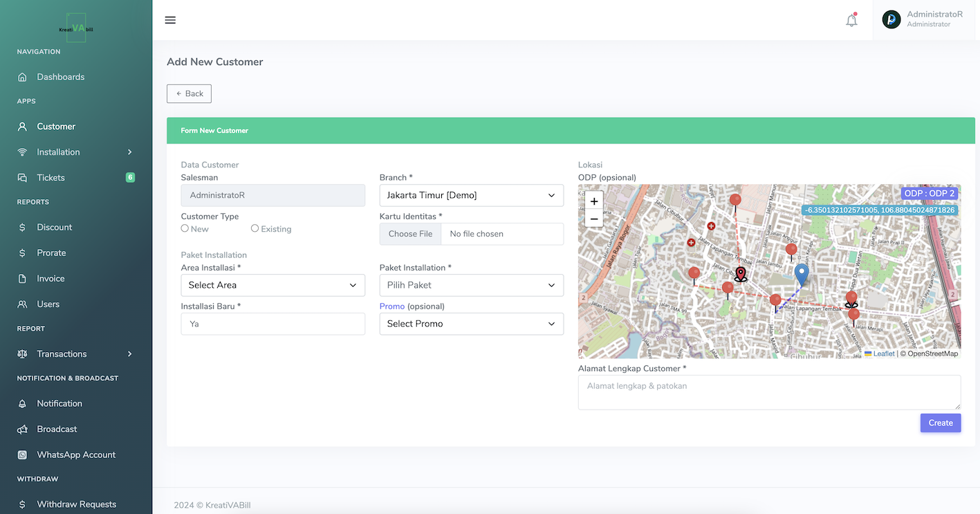Screen dimensions: 980x514
Task: Click the Back button
Action: 189,93
